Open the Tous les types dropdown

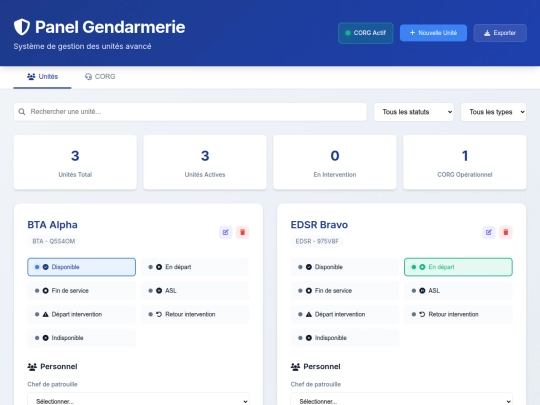tap(493, 112)
